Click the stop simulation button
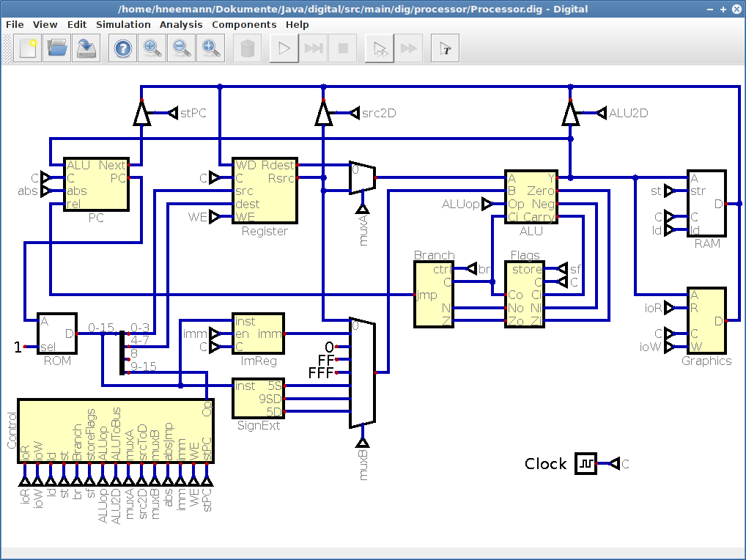The width and height of the screenshot is (746, 560). [x=342, y=48]
